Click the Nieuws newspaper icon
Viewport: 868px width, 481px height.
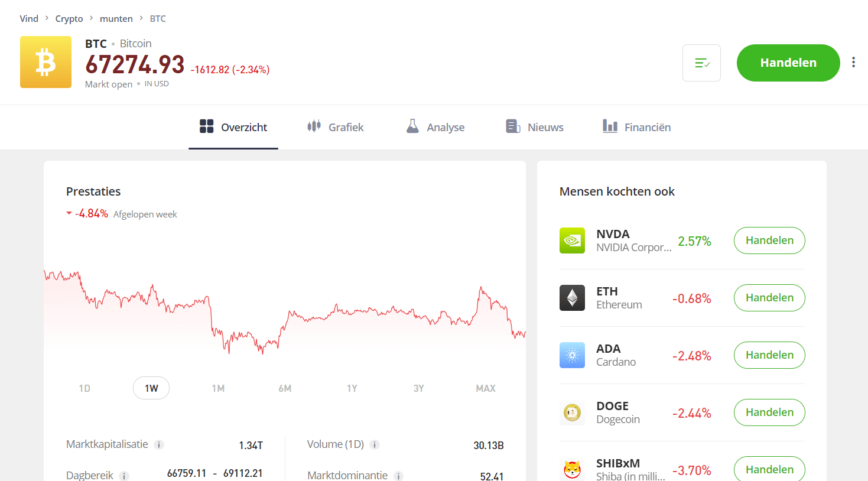pos(513,126)
